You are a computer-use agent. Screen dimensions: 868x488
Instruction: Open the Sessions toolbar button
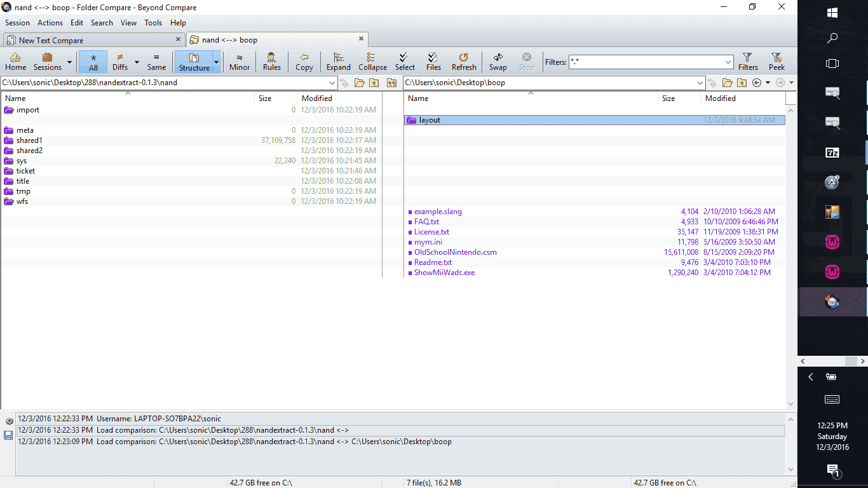(48, 62)
